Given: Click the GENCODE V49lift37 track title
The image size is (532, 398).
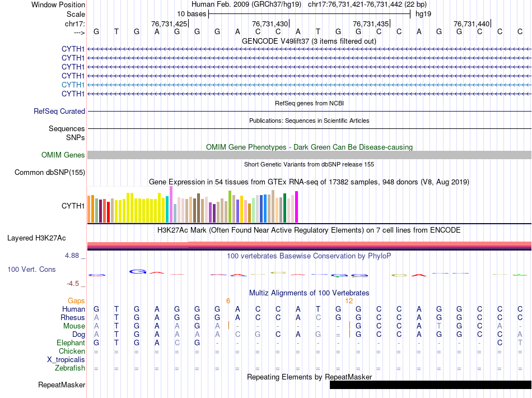Looking at the screenshot, I should (309, 41).
